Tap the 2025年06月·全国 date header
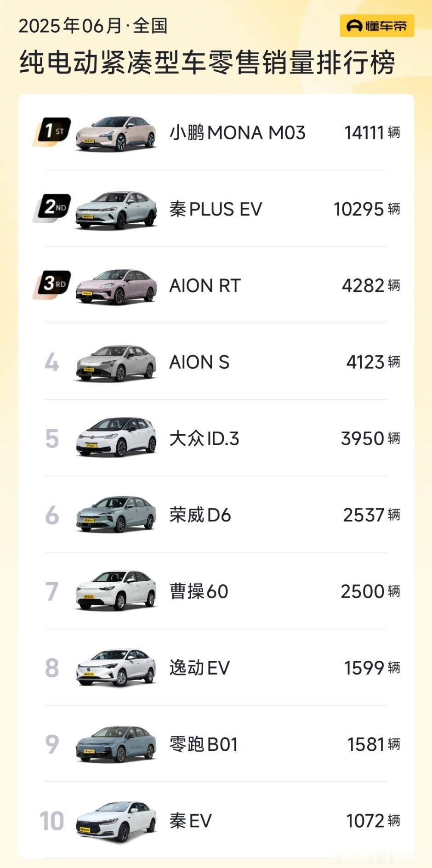 pos(93,26)
